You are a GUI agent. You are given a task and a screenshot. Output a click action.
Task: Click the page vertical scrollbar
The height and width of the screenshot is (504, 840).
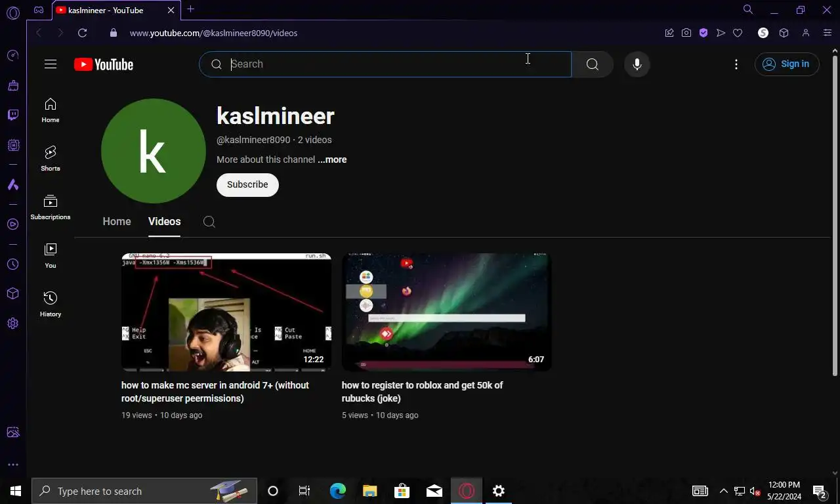(x=835, y=217)
